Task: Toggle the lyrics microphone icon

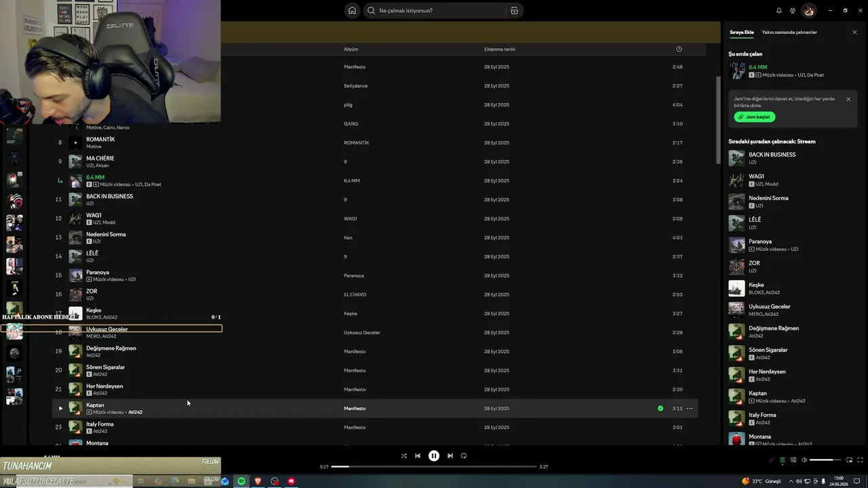Action: pos(771,460)
